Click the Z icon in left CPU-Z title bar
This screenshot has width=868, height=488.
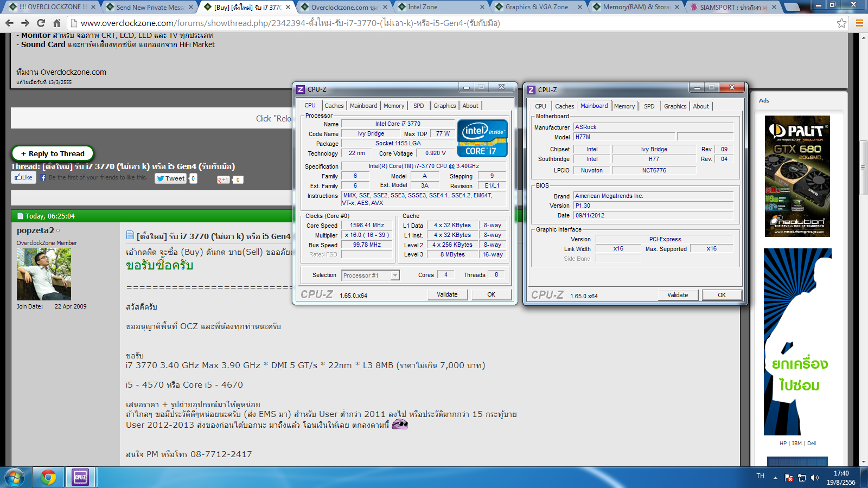click(301, 89)
